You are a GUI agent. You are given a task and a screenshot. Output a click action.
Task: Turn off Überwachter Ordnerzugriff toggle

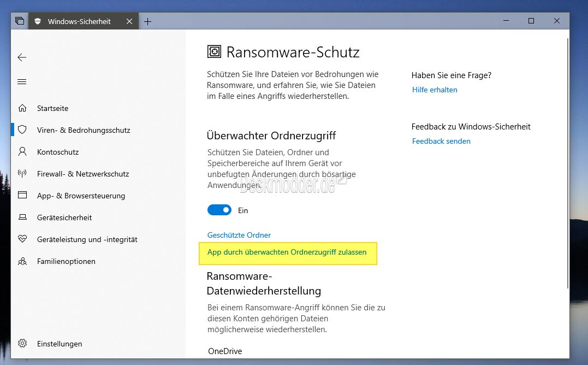tap(219, 210)
